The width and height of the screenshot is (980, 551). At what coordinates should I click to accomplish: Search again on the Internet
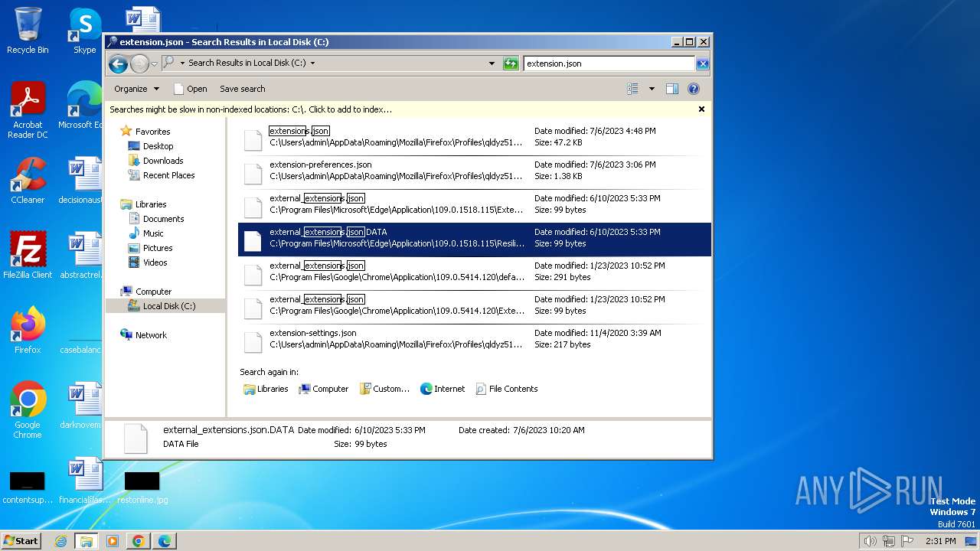tap(443, 389)
